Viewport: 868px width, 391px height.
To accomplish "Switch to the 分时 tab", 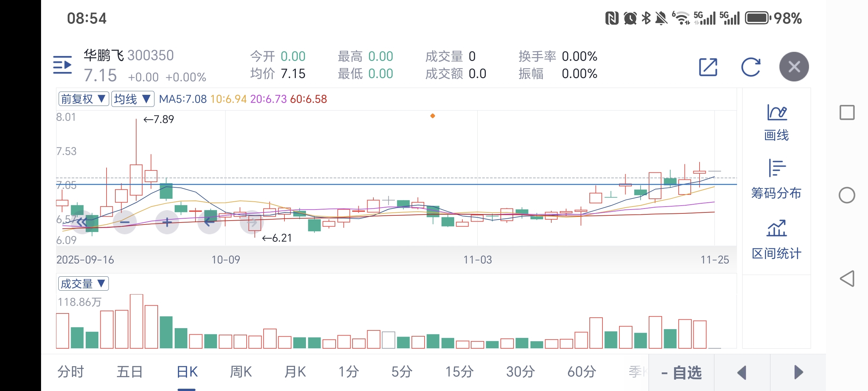I will click(x=70, y=372).
